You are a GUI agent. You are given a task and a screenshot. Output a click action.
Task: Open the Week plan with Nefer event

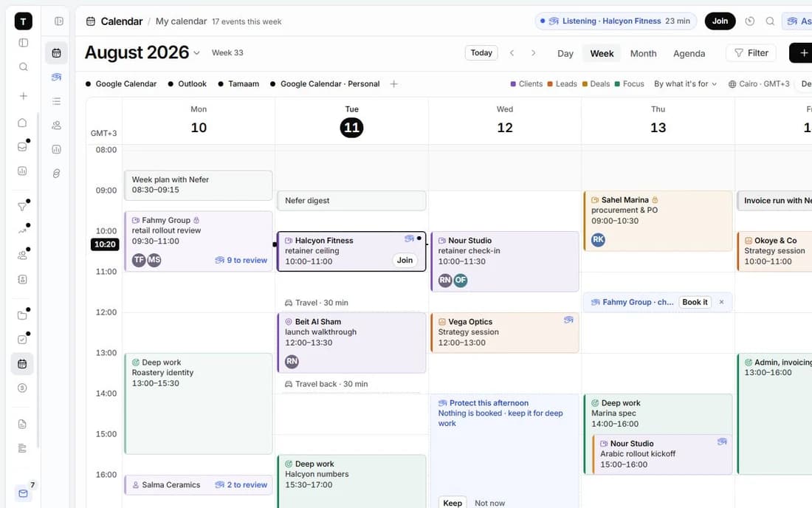click(x=199, y=185)
